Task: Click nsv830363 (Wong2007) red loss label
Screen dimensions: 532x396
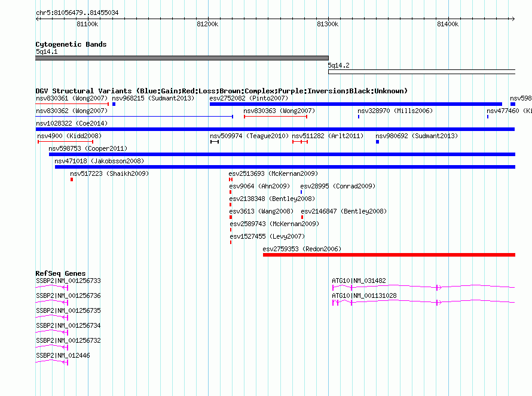Action: 279,111
